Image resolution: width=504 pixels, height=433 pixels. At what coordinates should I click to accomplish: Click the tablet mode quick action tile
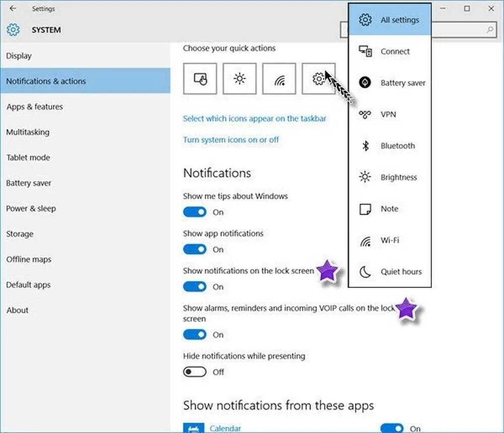[x=200, y=79]
